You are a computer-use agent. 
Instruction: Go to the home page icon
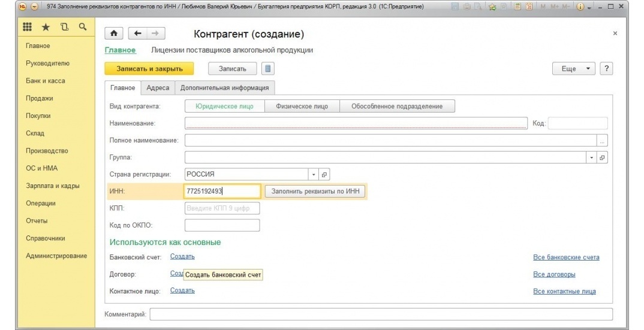(x=114, y=34)
